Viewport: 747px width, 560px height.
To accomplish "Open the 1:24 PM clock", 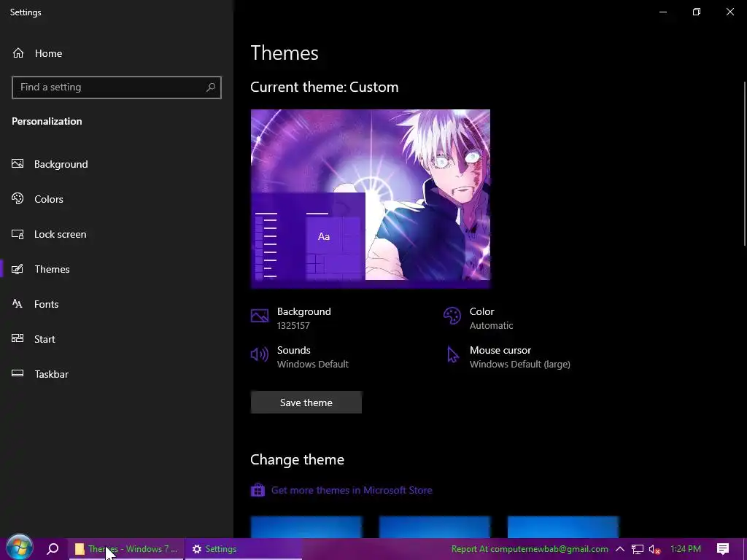I will tap(686, 549).
